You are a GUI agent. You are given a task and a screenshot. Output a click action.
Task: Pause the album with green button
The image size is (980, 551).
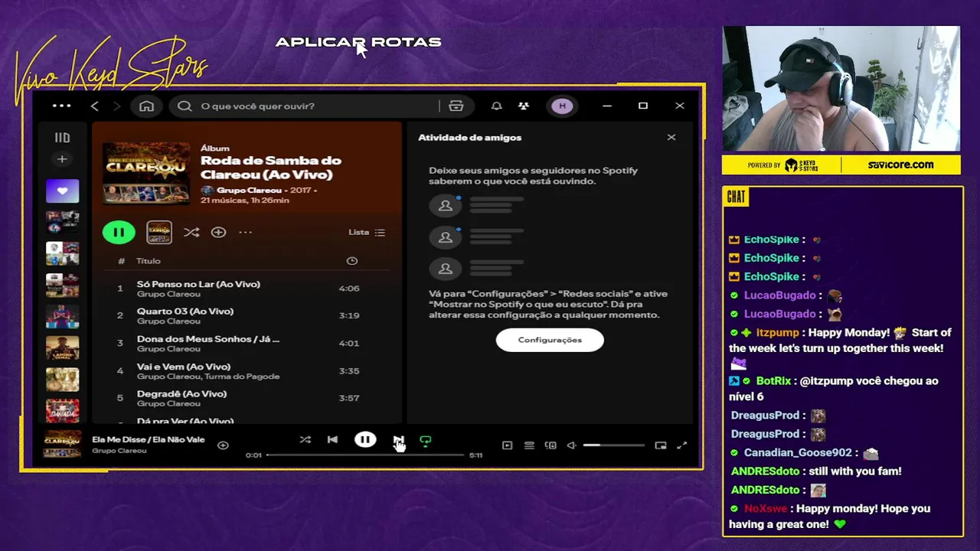119,232
